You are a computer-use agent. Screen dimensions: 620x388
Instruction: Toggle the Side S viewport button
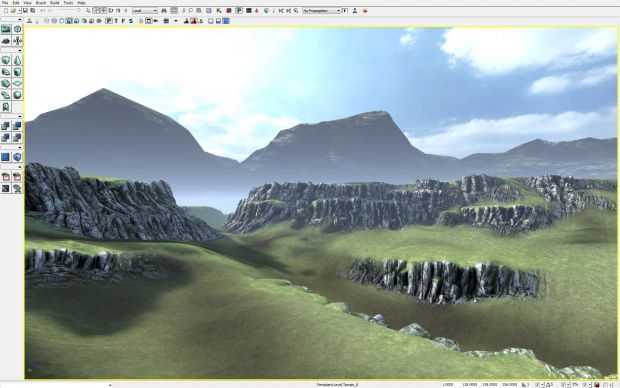131,21
